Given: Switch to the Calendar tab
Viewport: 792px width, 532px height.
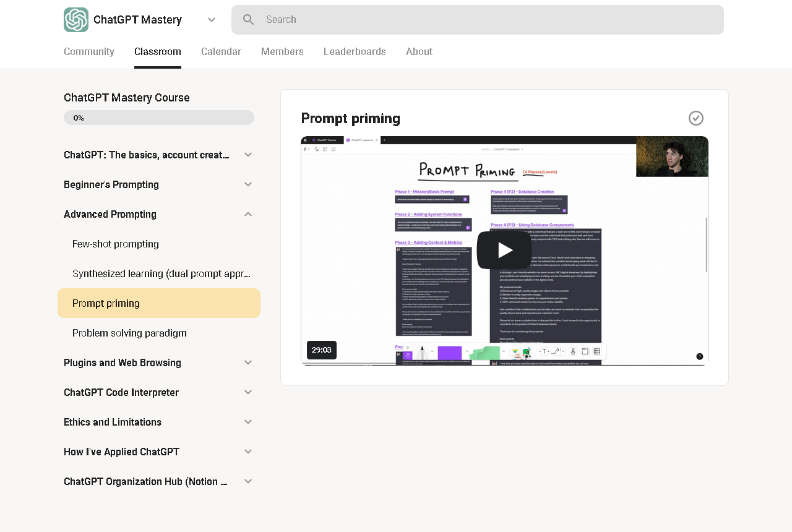Looking at the screenshot, I should [x=221, y=52].
